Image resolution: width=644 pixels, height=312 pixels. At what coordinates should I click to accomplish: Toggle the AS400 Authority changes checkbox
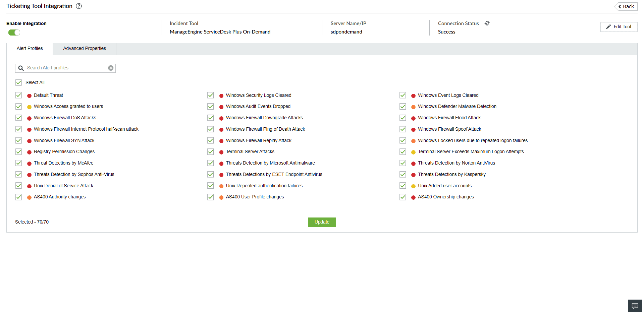(18, 197)
